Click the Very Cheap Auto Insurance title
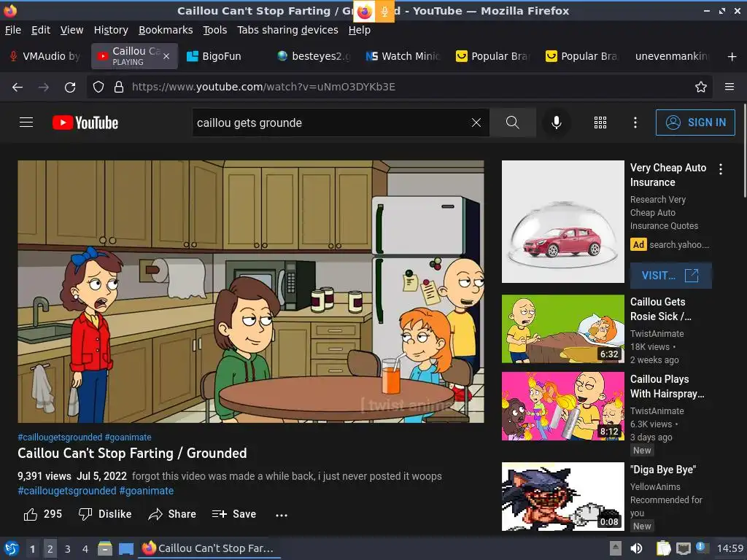Image resolution: width=747 pixels, height=560 pixels. (668, 175)
